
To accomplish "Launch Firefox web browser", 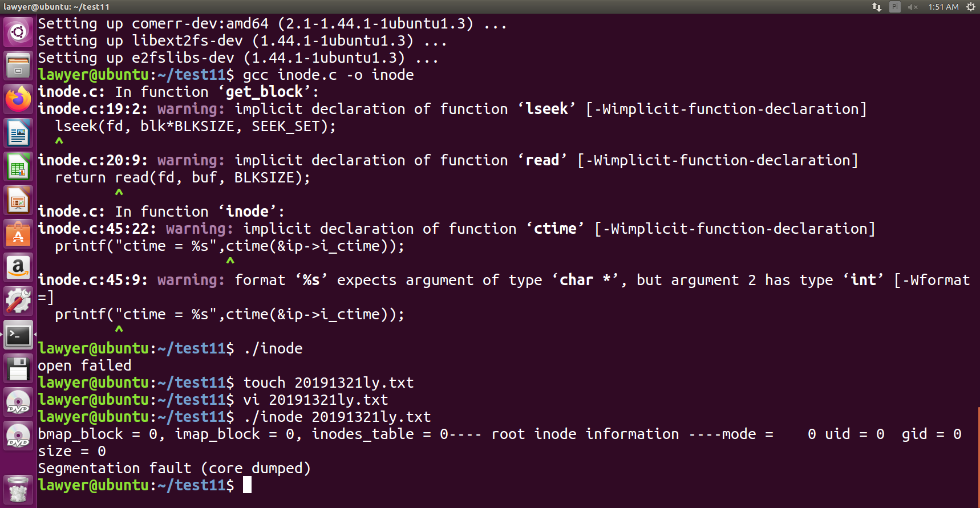I will 18,99.
